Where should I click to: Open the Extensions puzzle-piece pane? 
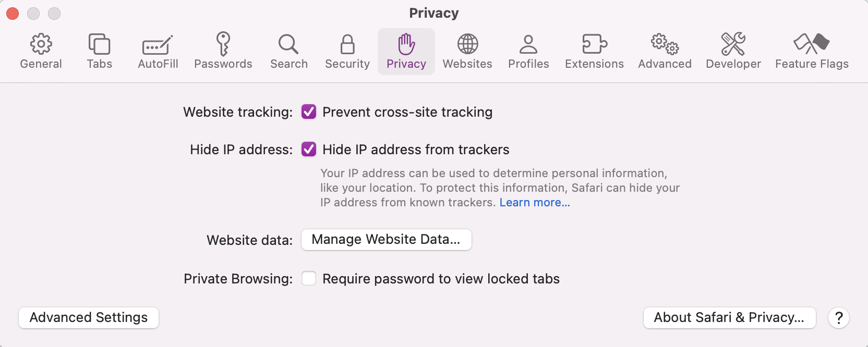tap(594, 51)
